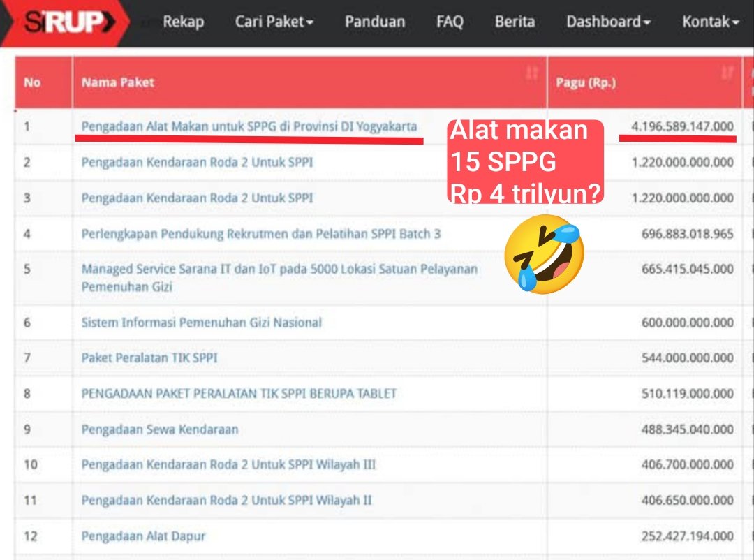Select pagu value 406.650.000.000
This screenshot has height=560, width=754.
point(688,501)
